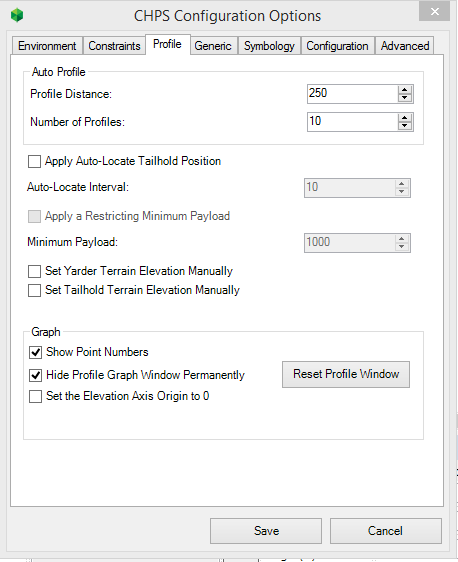Close the CHPS Configuration Options dialog
This screenshot has height=562, width=458.
click(434, 11)
